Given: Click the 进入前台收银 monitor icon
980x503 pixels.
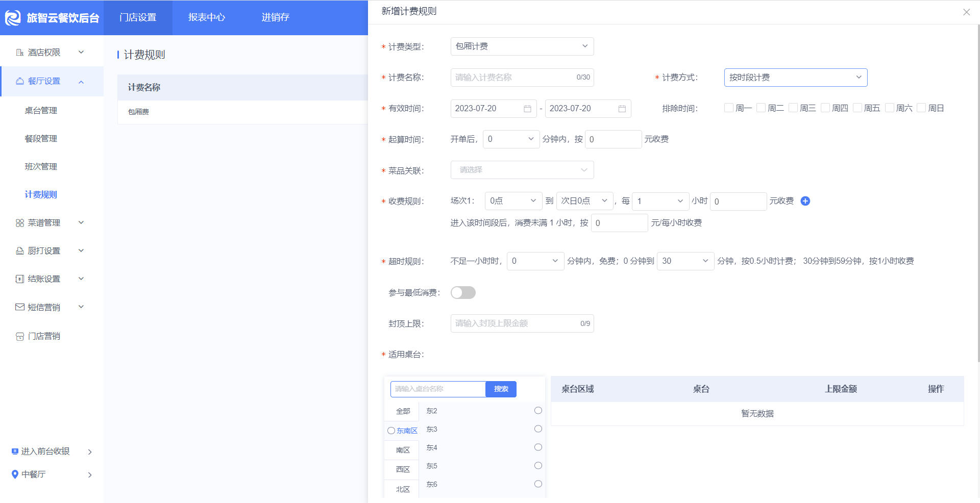Looking at the screenshot, I should point(15,451).
